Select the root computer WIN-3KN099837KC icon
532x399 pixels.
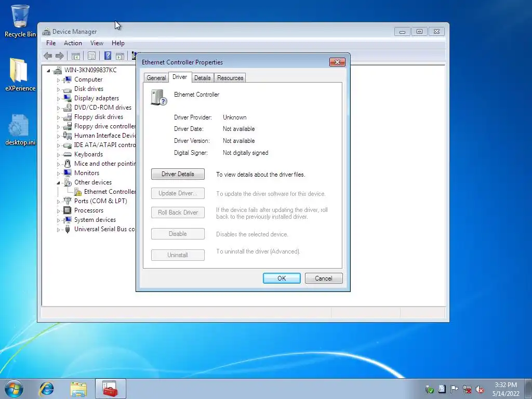coord(58,70)
